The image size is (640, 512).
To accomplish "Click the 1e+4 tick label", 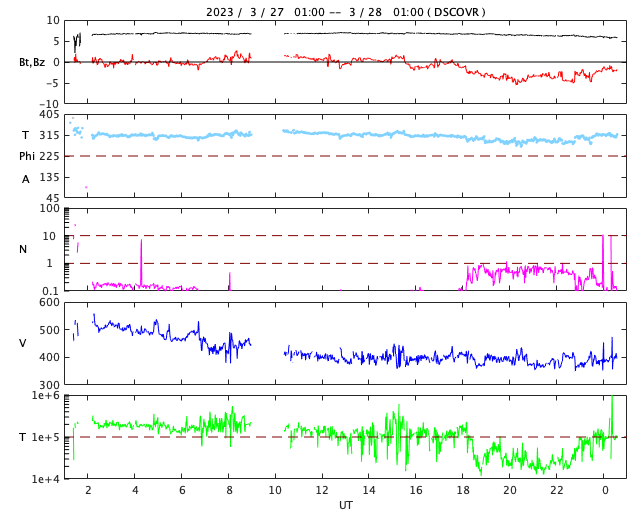I will (x=46, y=479).
